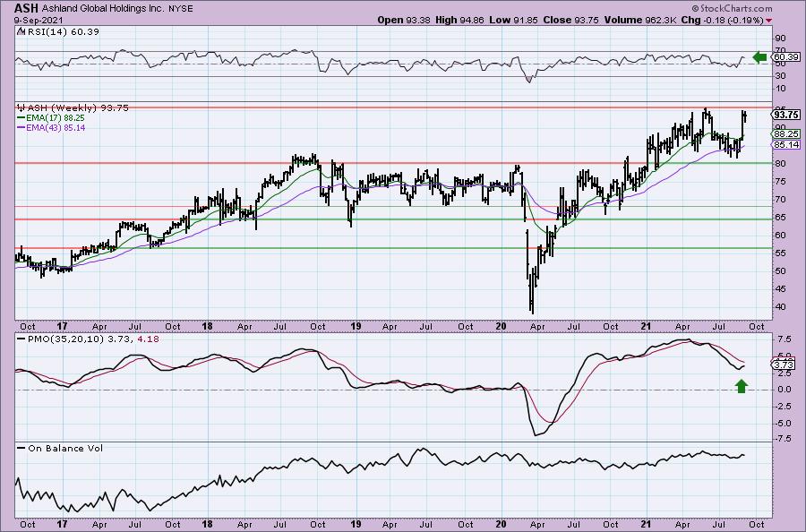Click the 30 level on RSI axis
The width and height of the screenshot is (806, 532).
tap(780, 76)
